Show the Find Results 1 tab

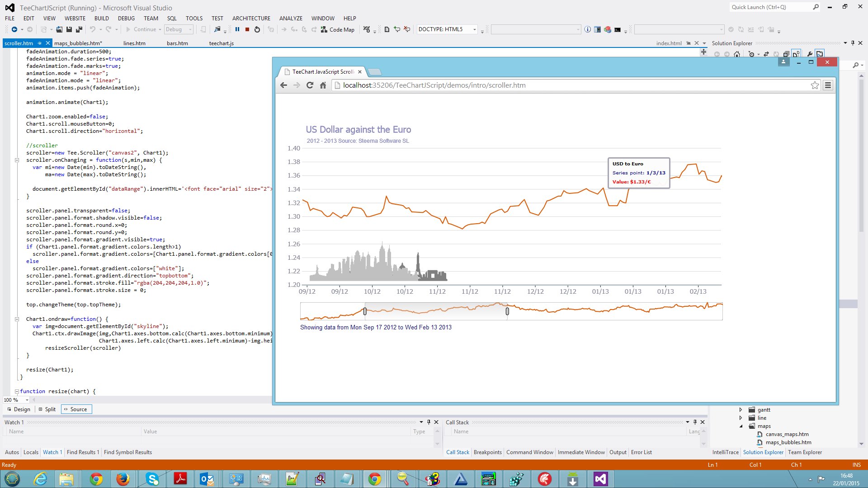[83, 452]
